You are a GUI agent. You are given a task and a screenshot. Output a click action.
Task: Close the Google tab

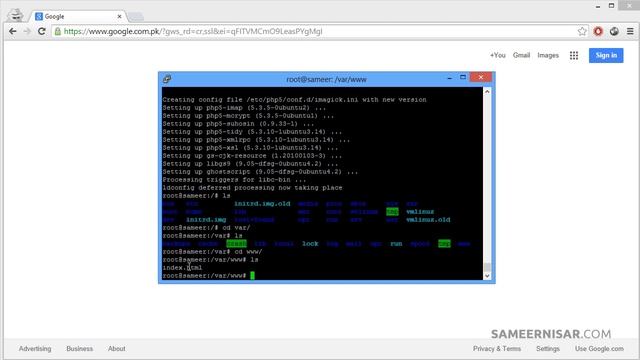point(120,16)
